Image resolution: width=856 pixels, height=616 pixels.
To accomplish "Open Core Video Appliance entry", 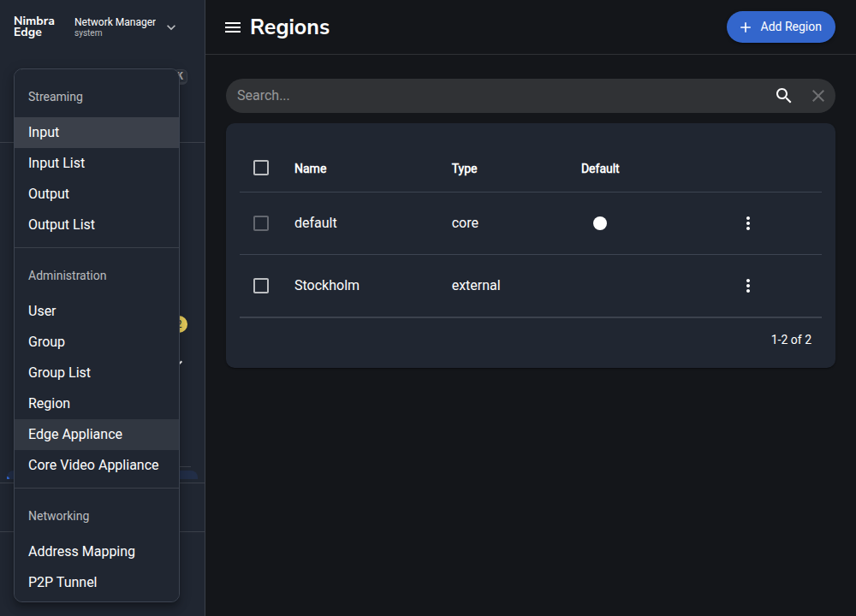I will tap(97, 465).
